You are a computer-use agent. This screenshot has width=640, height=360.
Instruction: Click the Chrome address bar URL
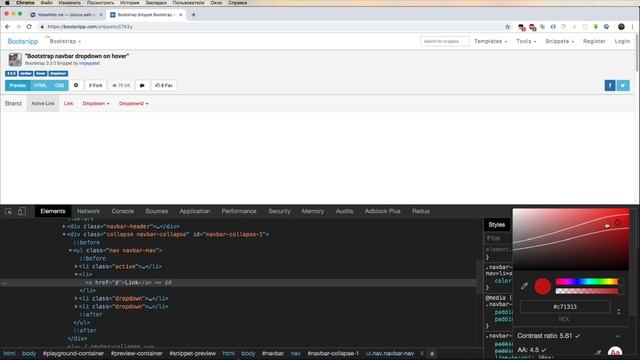(x=90, y=27)
